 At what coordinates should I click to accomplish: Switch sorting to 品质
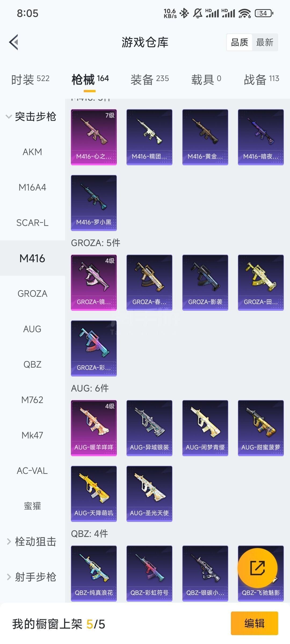point(240,42)
